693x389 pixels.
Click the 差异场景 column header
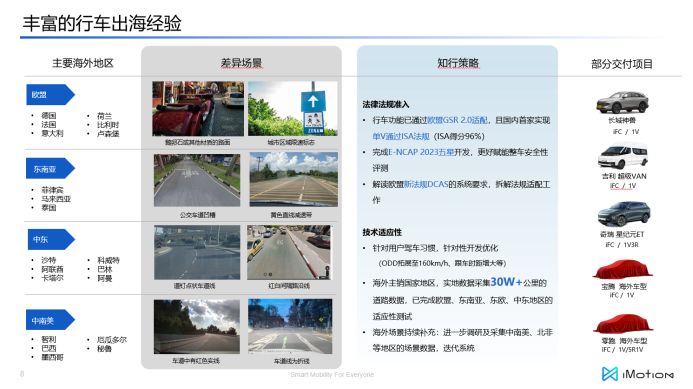coord(241,63)
